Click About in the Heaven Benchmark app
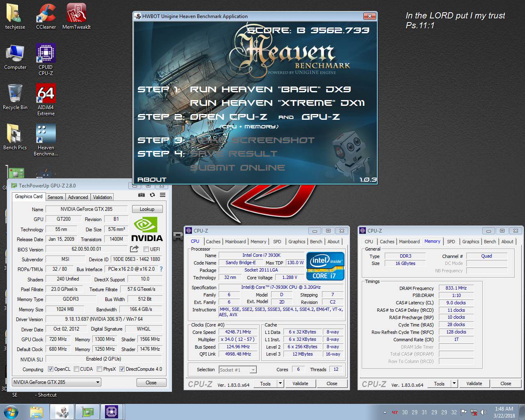 click(152, 180)
